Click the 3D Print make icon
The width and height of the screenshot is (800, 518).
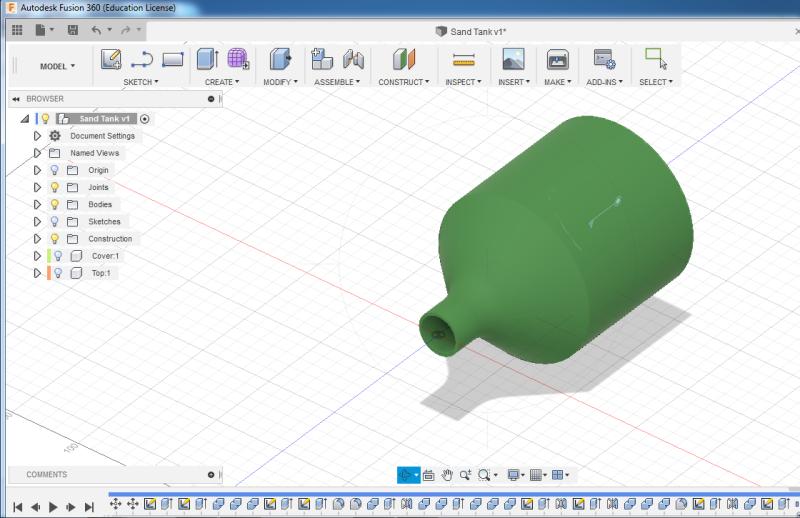click(x=558, y=60)
